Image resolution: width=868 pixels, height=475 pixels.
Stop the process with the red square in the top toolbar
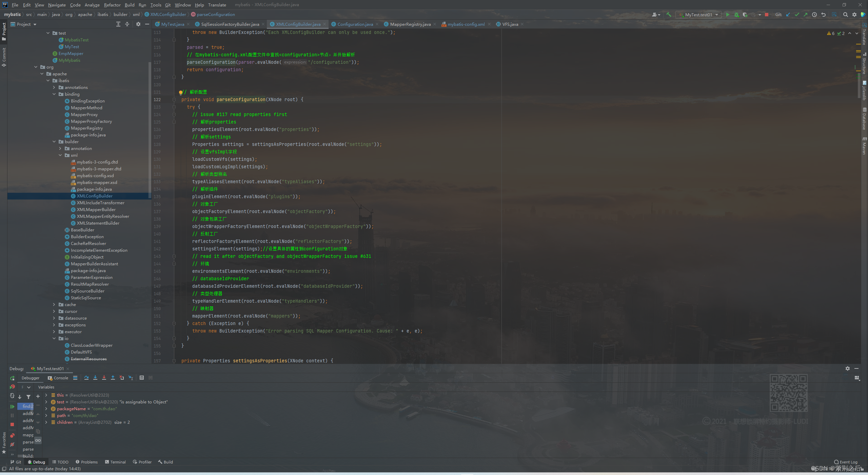(x=767, y=15)
